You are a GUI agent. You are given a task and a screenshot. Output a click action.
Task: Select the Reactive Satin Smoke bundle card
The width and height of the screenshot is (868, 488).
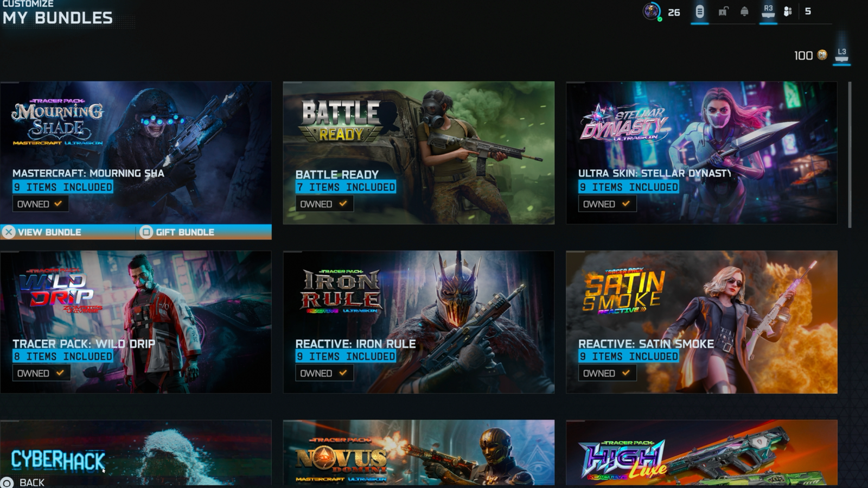[701, 322]
